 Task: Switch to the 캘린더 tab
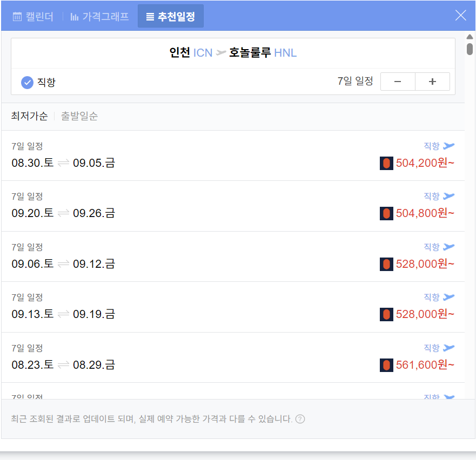point(33,16)
